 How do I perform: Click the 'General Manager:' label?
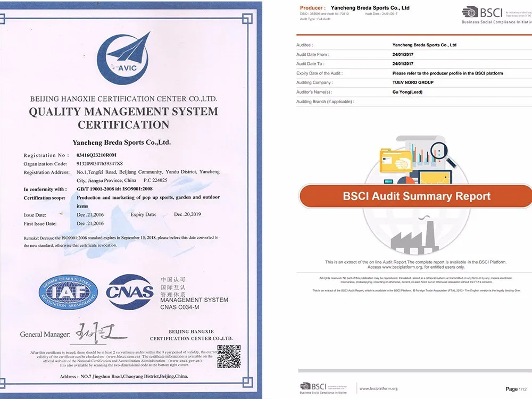pos(45,334)
